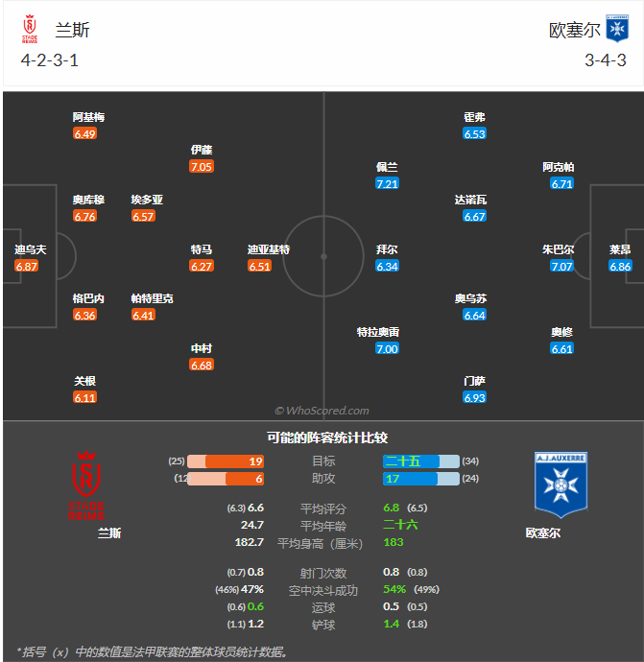Click Auxerre blue assists bar showing 17
The height and width of the screenshot is (662, 644).
pyautogui.click(x=411, y=478)
